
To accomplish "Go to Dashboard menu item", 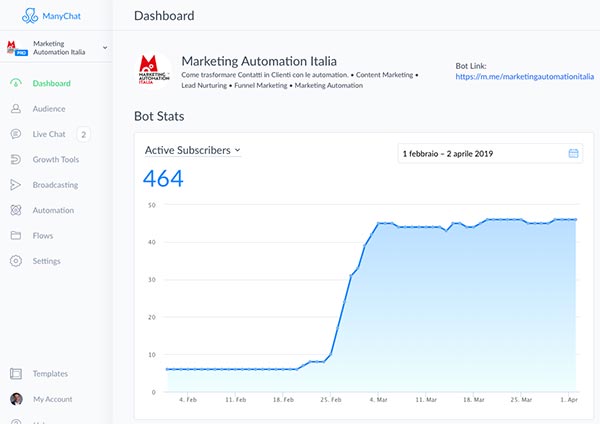I will point(52,83).
